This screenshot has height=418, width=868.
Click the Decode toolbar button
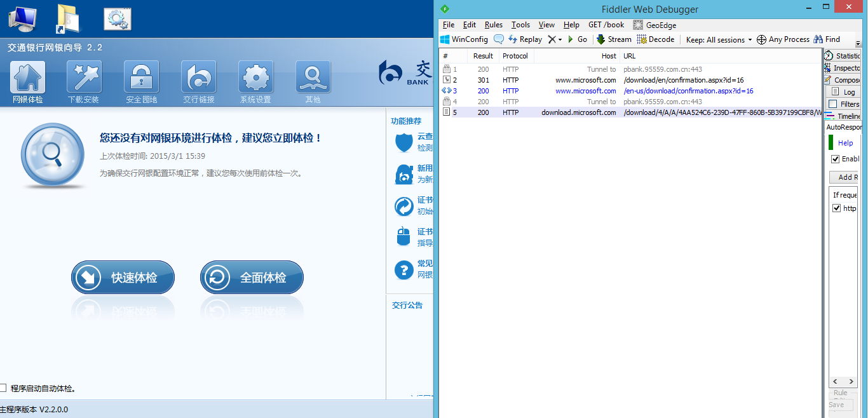(656, 39)
